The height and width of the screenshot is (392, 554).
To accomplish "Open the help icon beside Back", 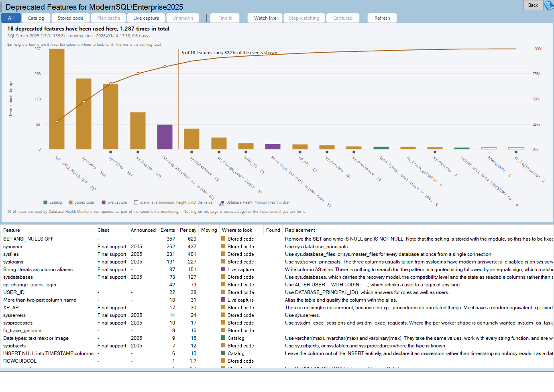I will point(549,5).
